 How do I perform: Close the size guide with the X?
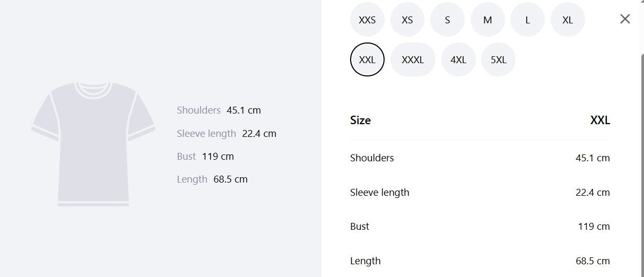click(x=625, y=19)
